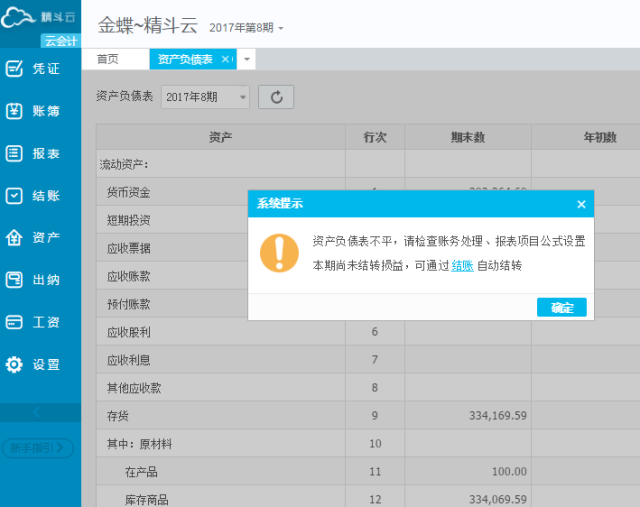Select the 应收账款 row label

point(129,276)
